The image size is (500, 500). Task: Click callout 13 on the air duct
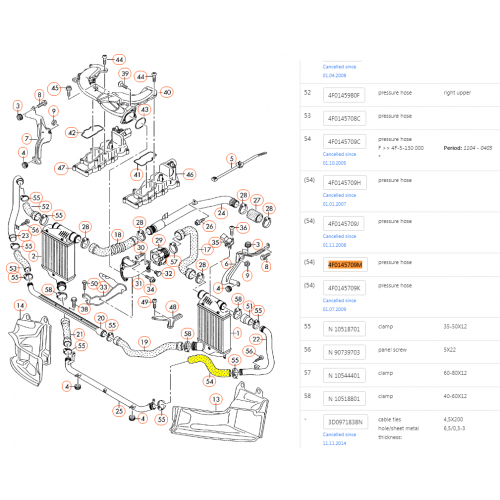tap(216, 399)
